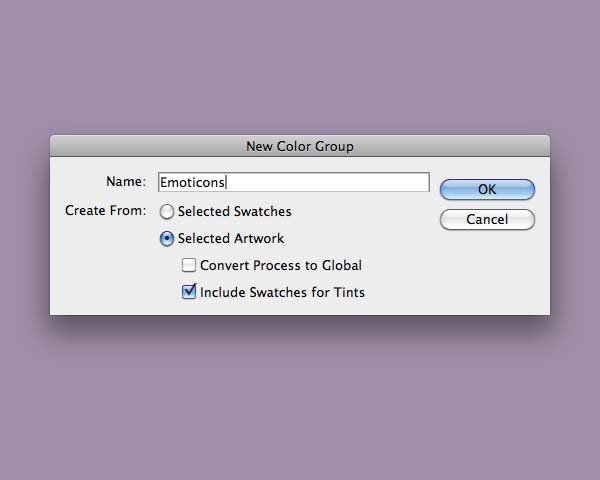Click empty area right of "Emoticons" in field
Viewport: 600px width, 480px height.
point(340,182)
